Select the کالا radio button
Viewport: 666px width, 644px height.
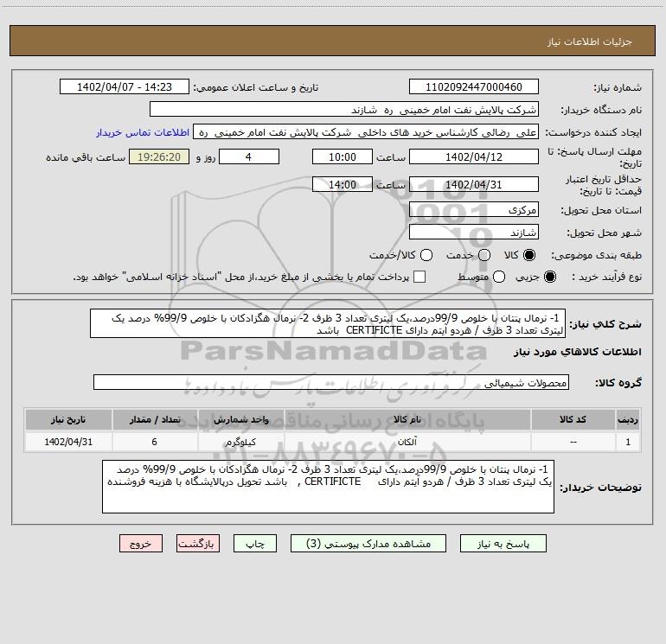529,255
